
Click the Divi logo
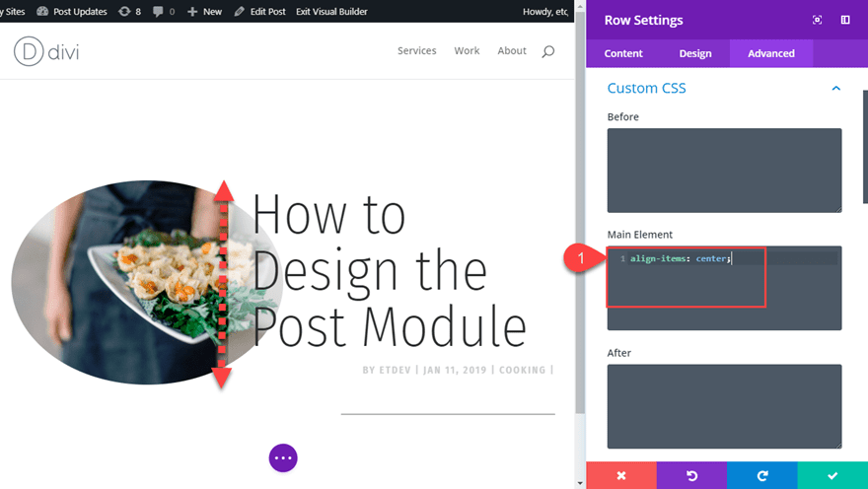(46, 51)
